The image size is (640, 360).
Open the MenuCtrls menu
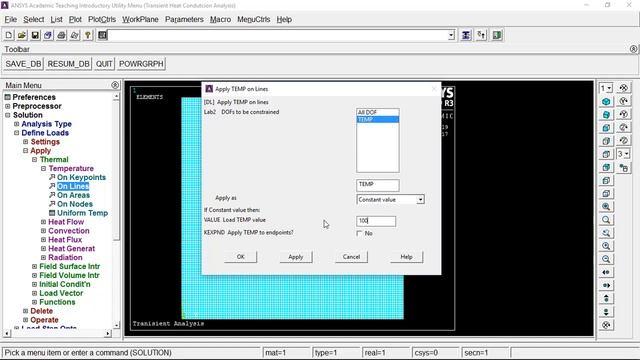click(x=253, y=20)
